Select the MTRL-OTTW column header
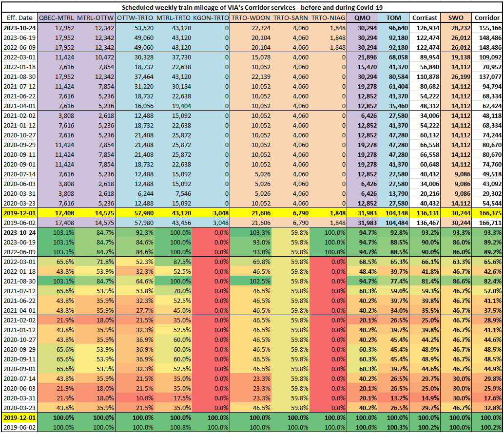The height and width of the screenshot is (433, 504). [x=96, y=18]
